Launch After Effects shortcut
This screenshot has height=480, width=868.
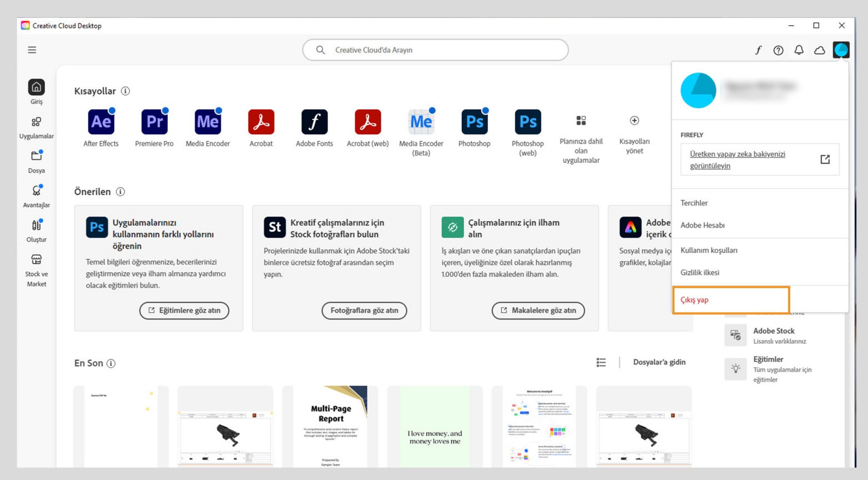point(101,122)
